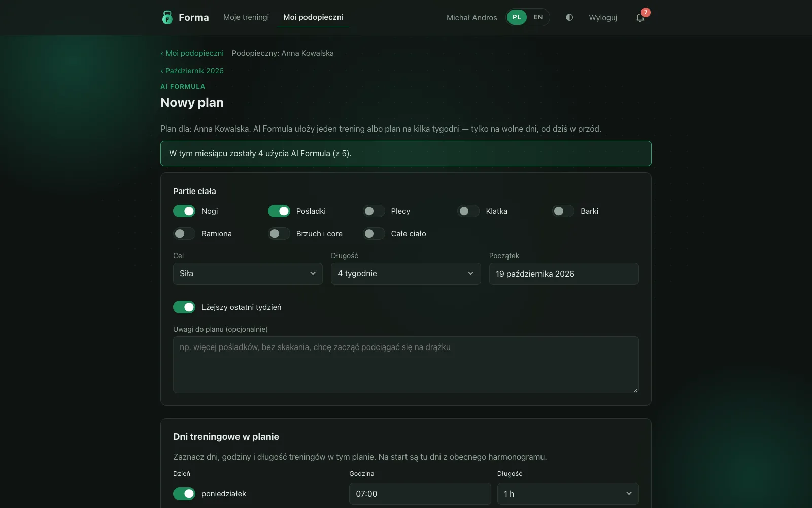This screenshot has height=508, width=812.
Task: Enable the Plecy toggle
Action: 374,211
